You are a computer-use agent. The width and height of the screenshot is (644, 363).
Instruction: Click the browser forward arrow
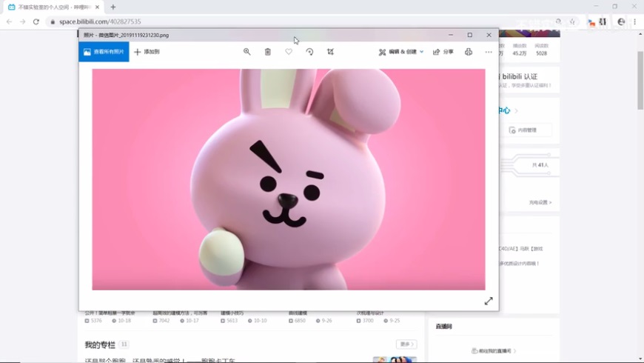[23, 21]
